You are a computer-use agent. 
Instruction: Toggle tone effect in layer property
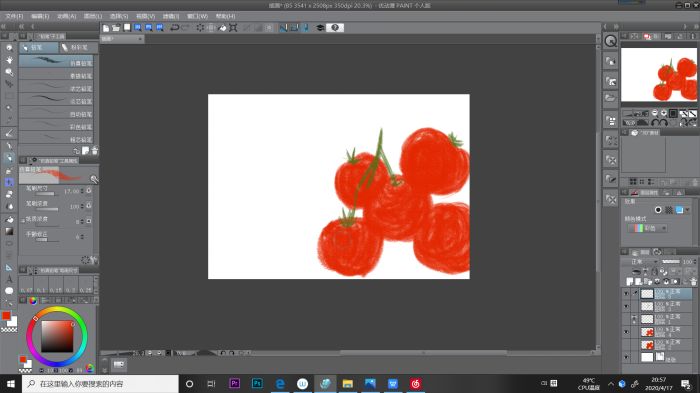point(669,210)
